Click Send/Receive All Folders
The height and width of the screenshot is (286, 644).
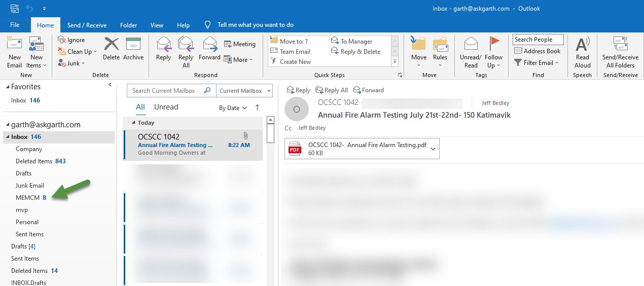pos(620,52)
